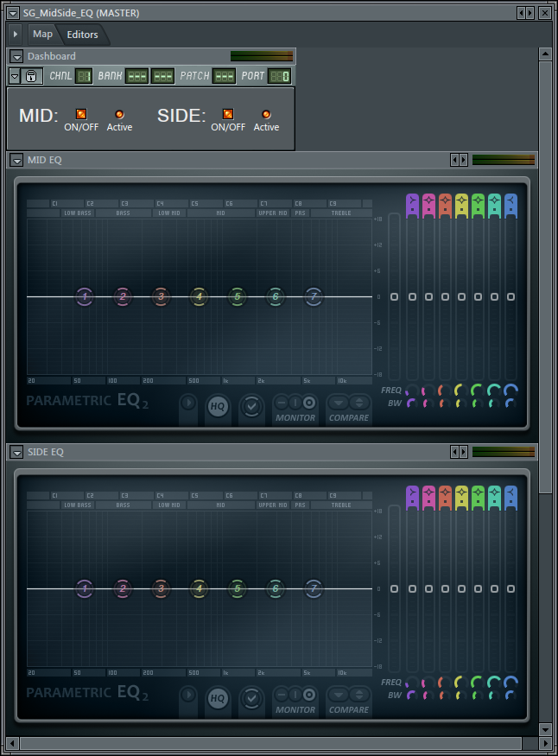Click COMPARE swap arrows in MID EQ
The height and width of the screenshot is (756, 558).
[x=359, y=402]
